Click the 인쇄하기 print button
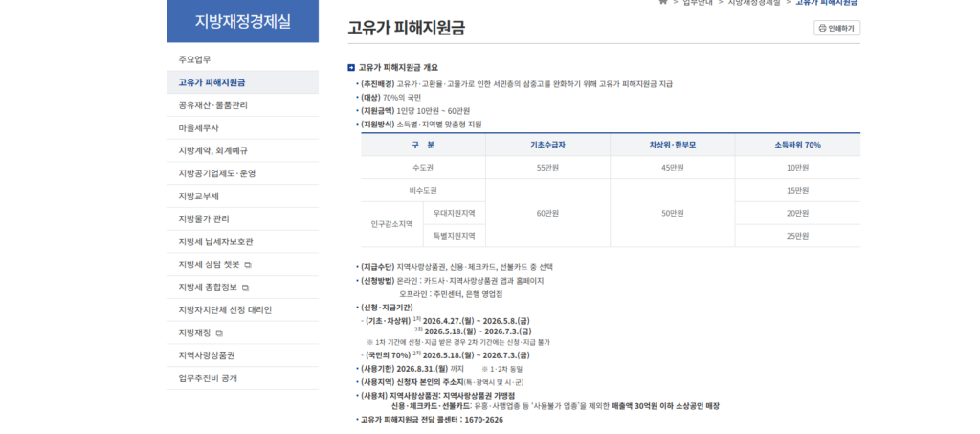Image resolution: width=980 pixels, height=434 pixels. (836, 28)
